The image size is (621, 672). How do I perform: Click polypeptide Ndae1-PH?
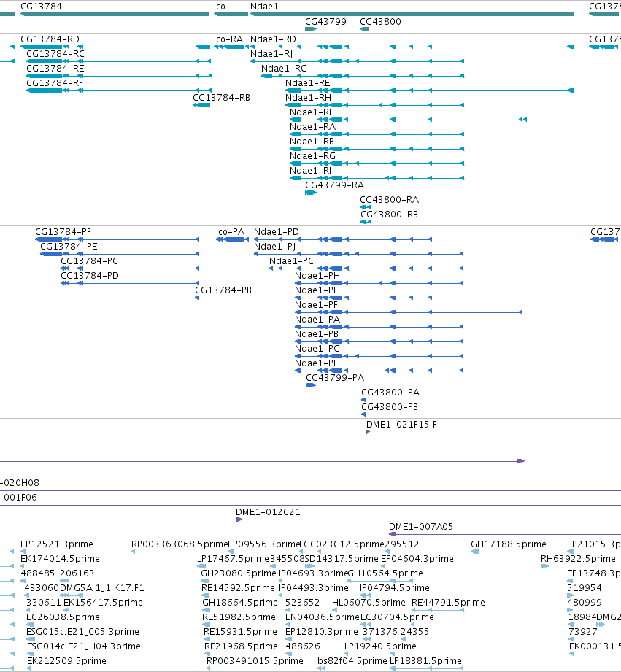(x=317, y=276)
